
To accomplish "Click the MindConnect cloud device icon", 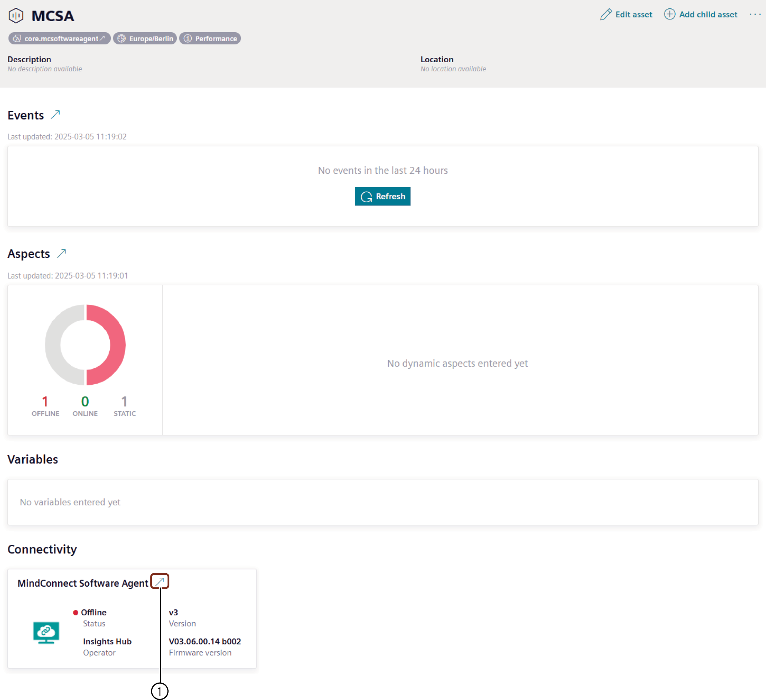I will click(46, 632).
